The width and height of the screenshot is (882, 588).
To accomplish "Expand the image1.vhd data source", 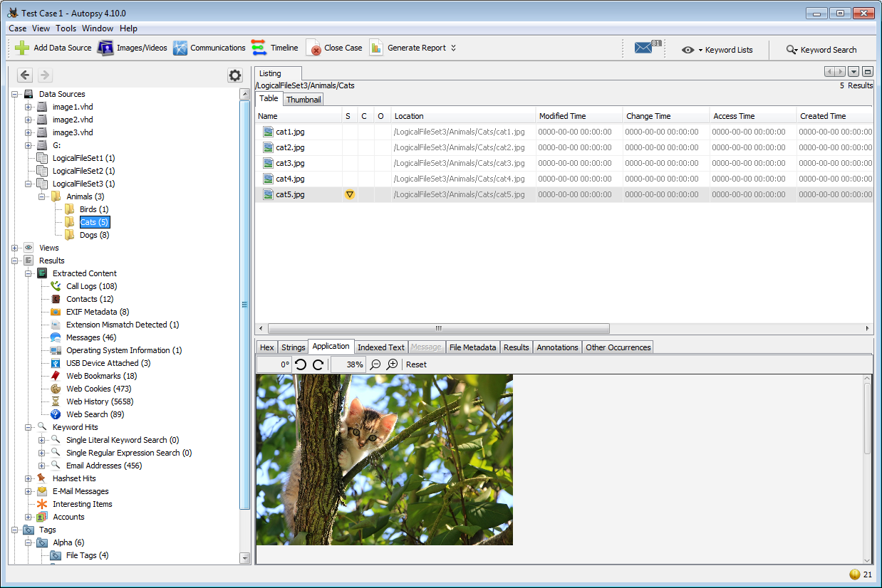I will coord(28,107).
